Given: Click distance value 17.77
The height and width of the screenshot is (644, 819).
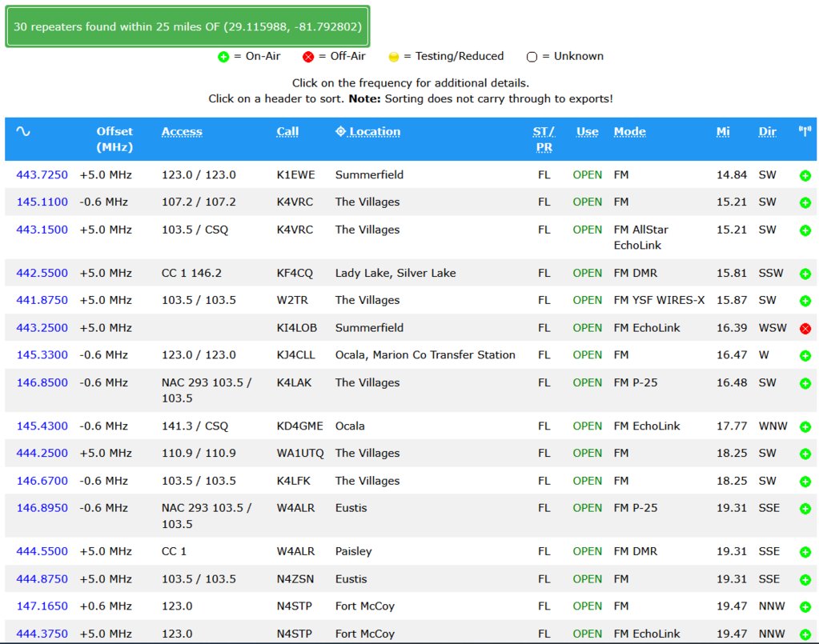Looking at the screenshot, I should (x=731, y=426).
